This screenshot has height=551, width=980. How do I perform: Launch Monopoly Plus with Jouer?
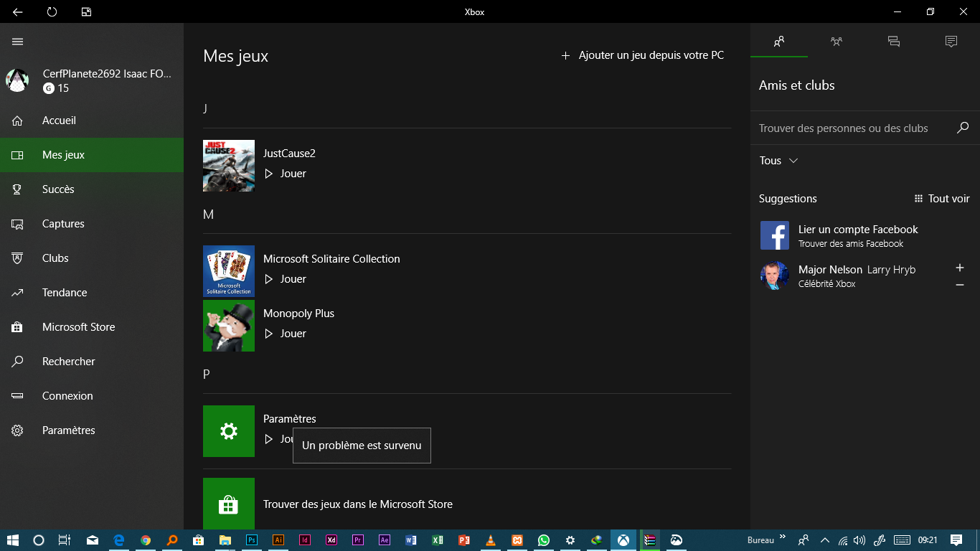point(286,334)
